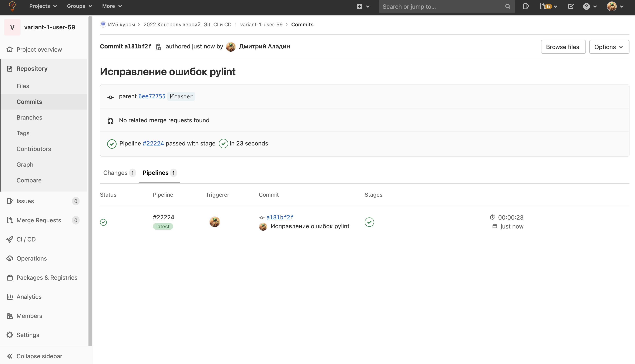The image size is (635, 364).
Task: Click the Browse files button
Action: [x=563, y=47]
